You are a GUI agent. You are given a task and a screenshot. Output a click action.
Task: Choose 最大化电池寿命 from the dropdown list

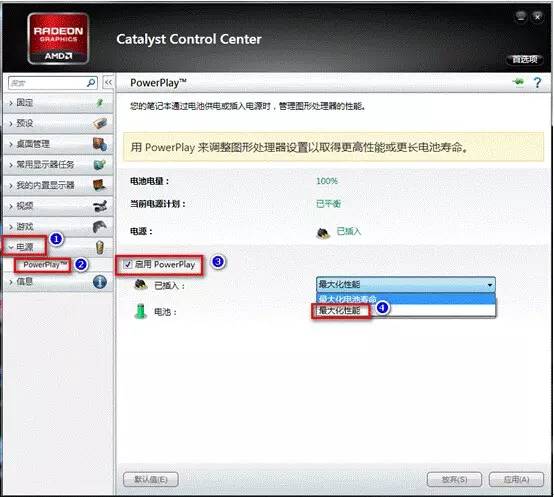click(x=406, y=299)
